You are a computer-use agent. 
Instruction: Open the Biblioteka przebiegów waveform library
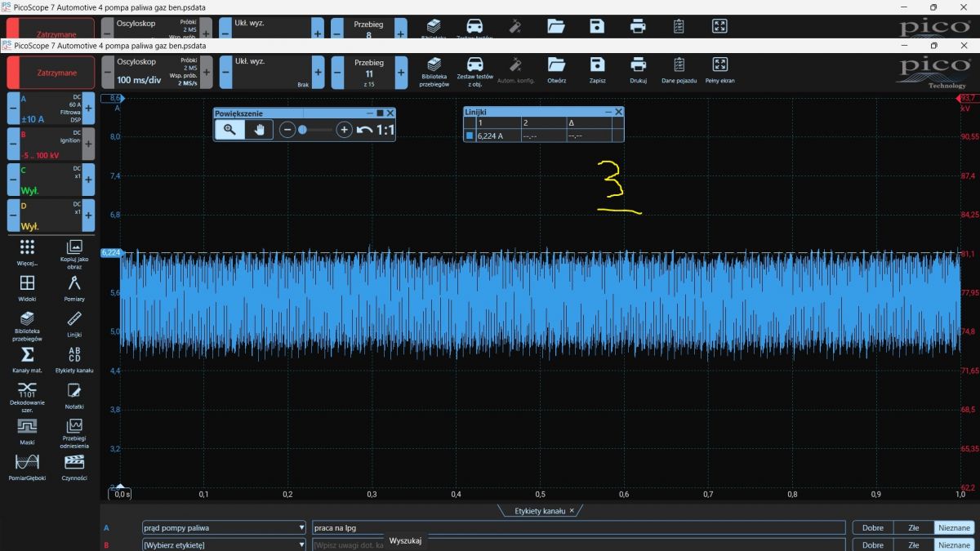tap(434, 67)
